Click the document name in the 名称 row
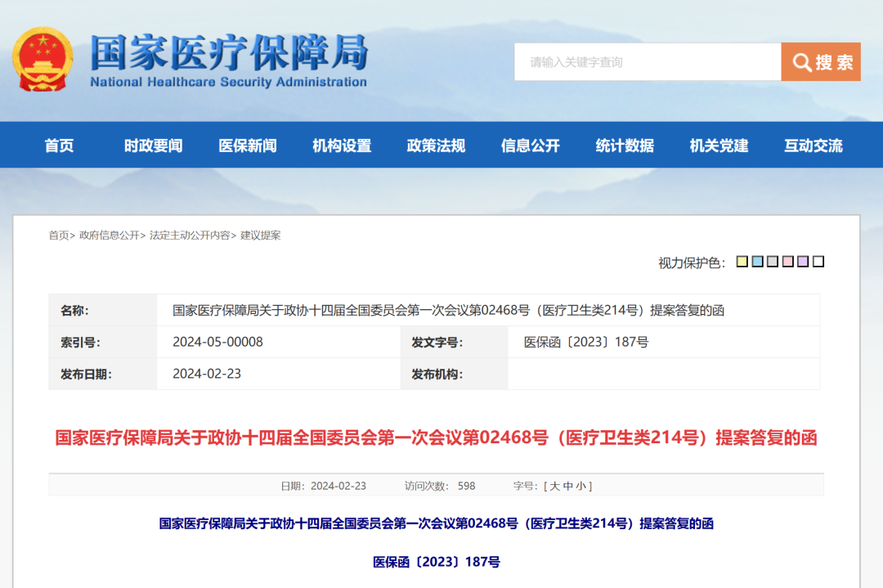Screen dimensions: 883x588 pyautogui.click(x=448, y=310)
